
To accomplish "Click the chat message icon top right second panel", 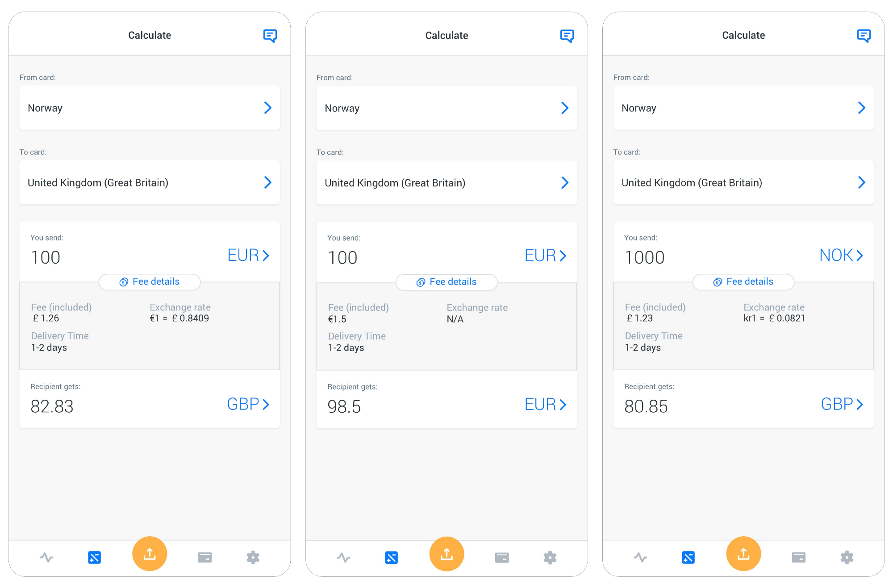I will tap(567, 36).
